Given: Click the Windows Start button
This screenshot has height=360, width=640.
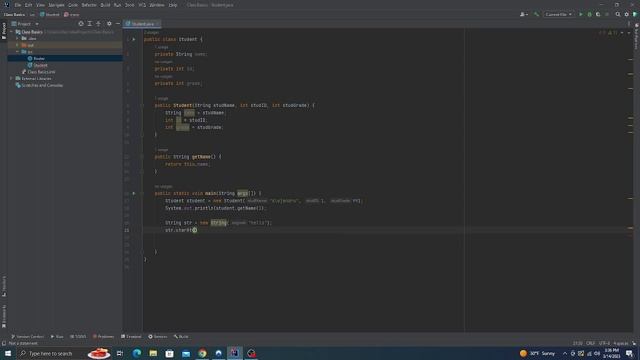Looking at the screenshot, I should pos(8,353).
